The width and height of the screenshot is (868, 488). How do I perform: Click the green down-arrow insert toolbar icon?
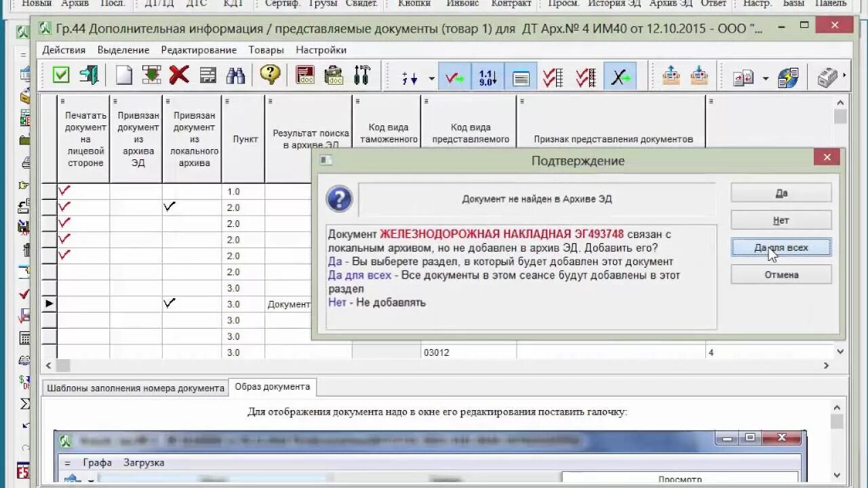click(151, 75)
